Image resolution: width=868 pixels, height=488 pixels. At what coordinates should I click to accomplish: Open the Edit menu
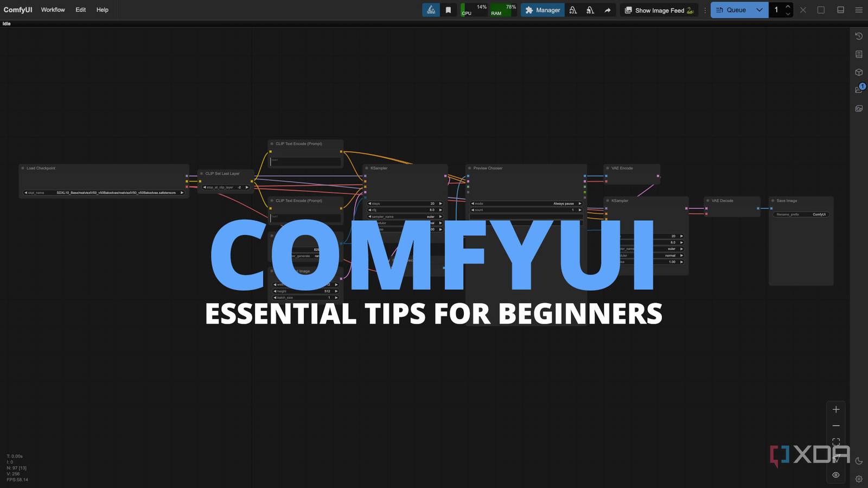click(80, 10)
